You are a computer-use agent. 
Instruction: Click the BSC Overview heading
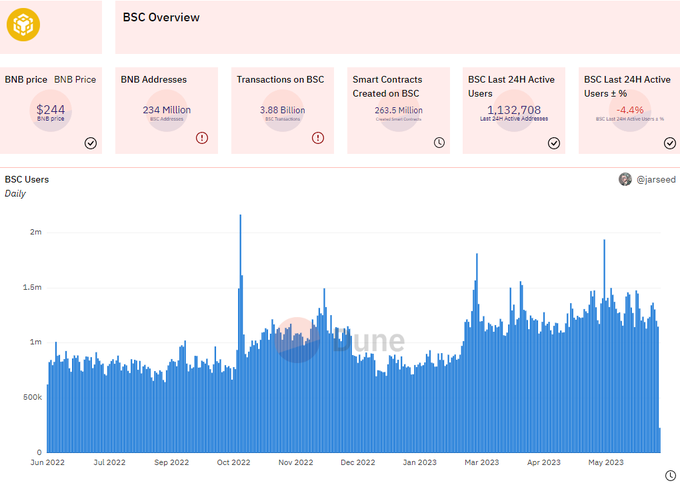161,17
